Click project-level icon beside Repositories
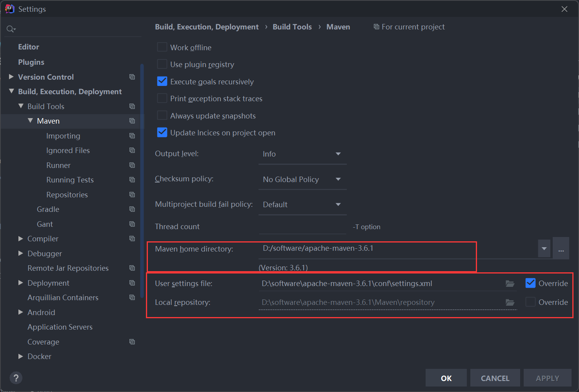Viewport: 579px width, 392px height. [x=132, y=195]
